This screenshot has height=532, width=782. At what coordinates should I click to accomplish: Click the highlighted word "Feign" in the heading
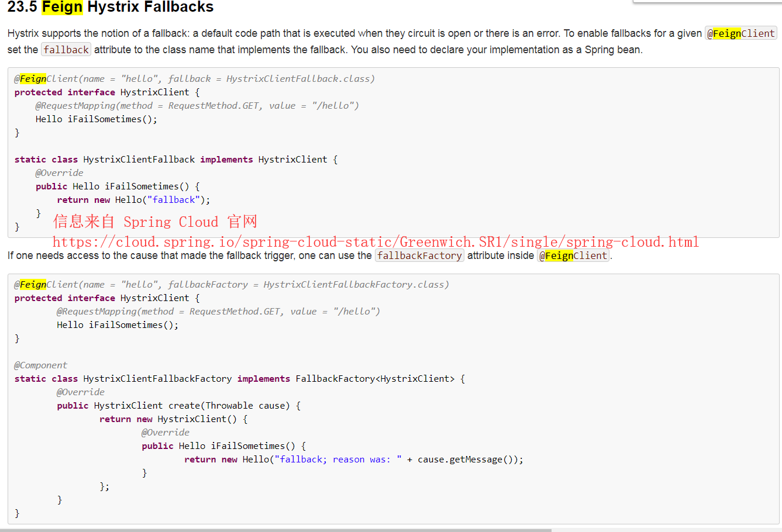click(62, 7)
